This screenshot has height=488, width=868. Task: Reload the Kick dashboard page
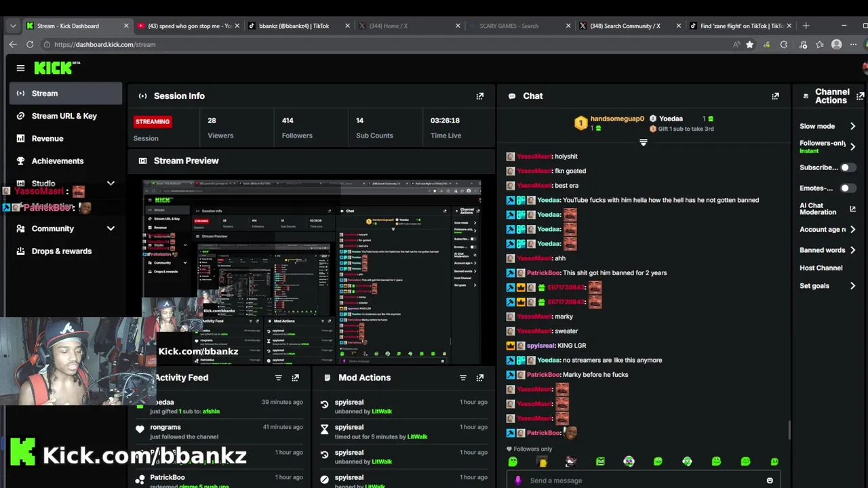tap(30, 44)
